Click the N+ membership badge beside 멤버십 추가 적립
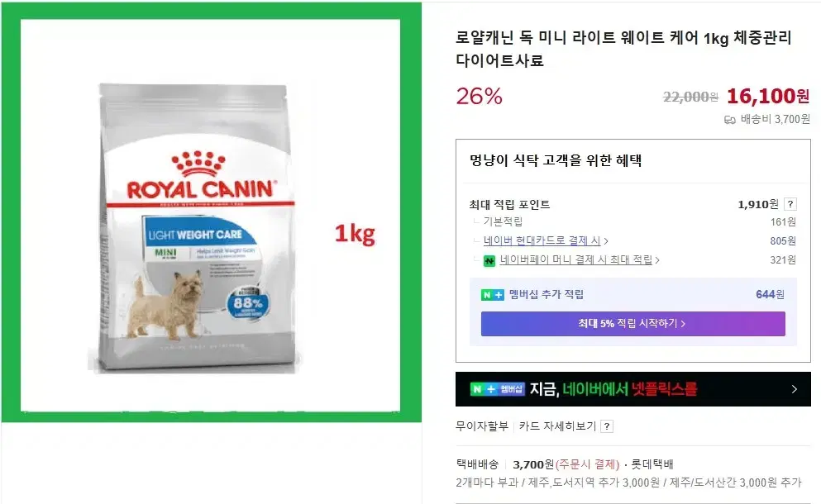This screenshot has height=504, width=821. point(492,295)
